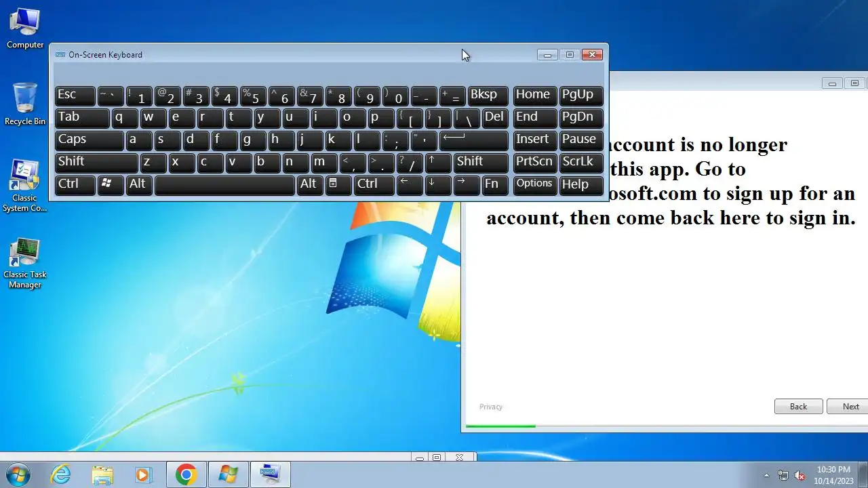This screenshot has width=868, height=488.
Task: Click the End key
Action: pos(535,118)
